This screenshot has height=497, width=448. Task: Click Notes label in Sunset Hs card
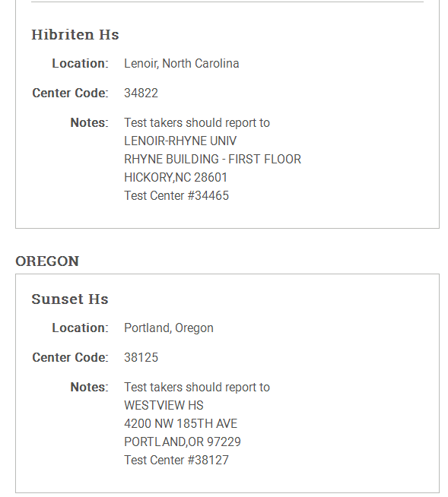[x=89, y=387]
